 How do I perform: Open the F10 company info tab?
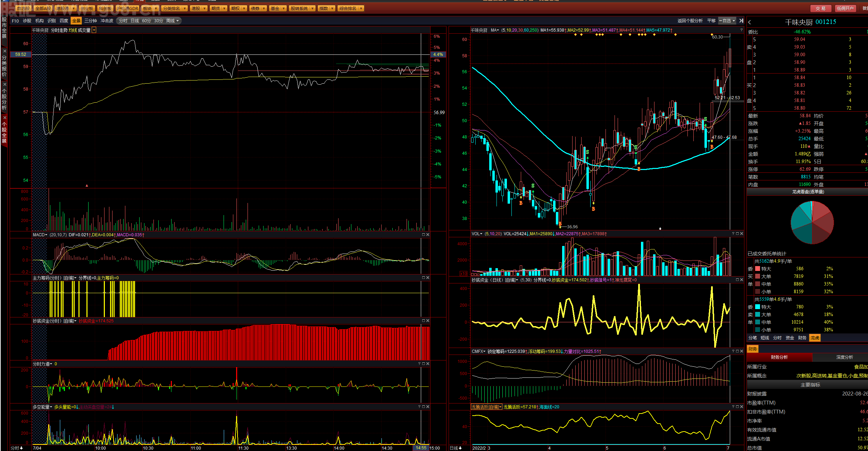tap(15, 21)
